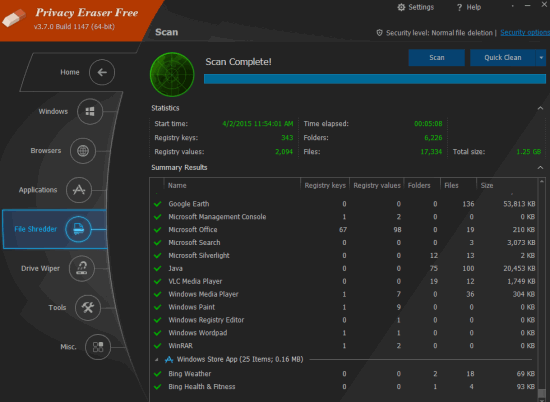Toggle the Microsoft Search check mark
This screenshot has width=550, height=402.
[x=157, y=243]
